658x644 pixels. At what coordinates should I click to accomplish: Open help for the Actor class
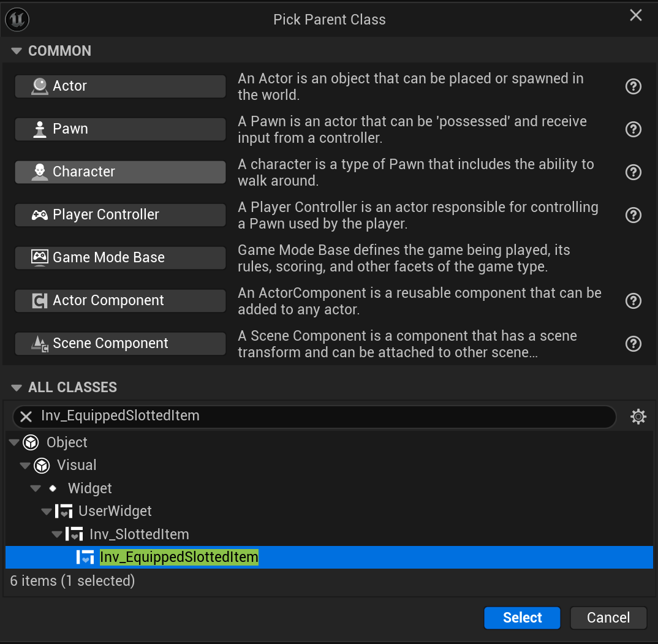pos(633,86)
